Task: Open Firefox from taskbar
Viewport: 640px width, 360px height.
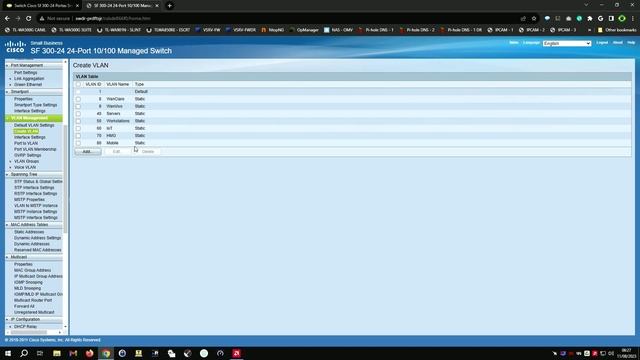Action: click(89, 353)
